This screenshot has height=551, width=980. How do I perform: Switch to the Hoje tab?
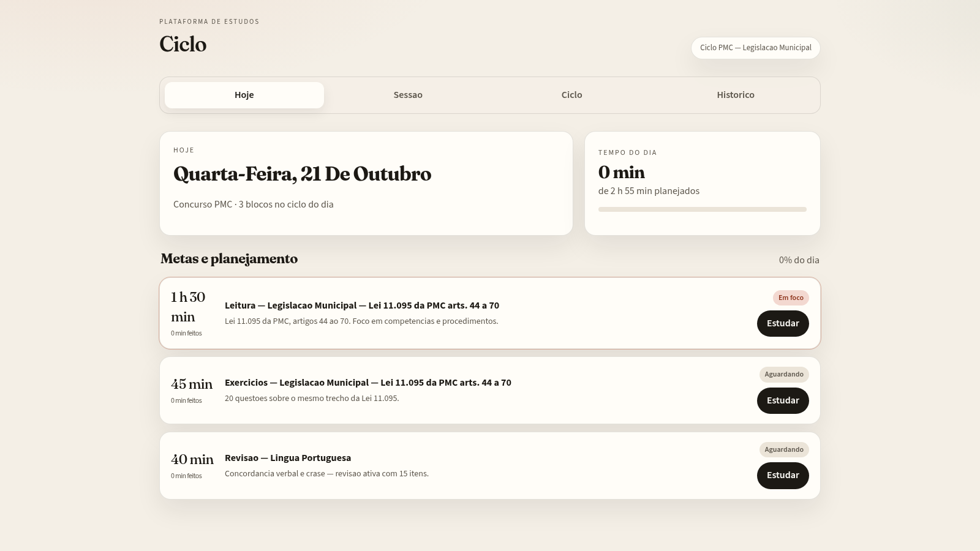point(244,95)
